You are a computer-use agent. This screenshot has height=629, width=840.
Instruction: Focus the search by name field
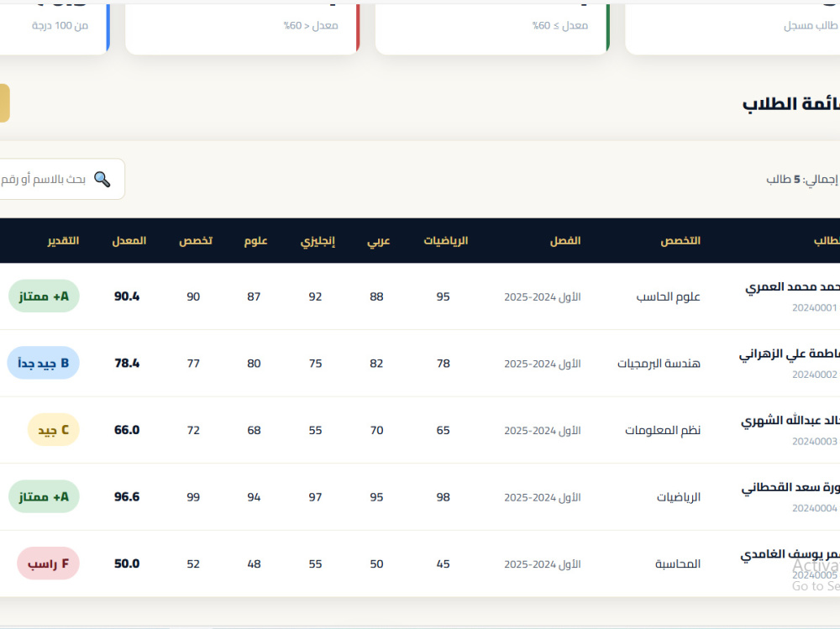(62, 179)
